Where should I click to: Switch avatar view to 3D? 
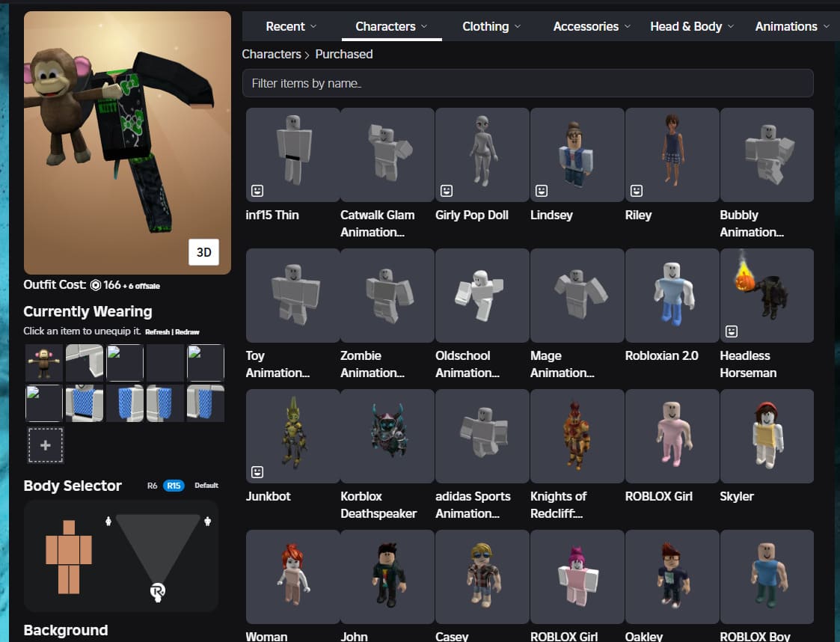pyautogui.click(x=203, y=252)
